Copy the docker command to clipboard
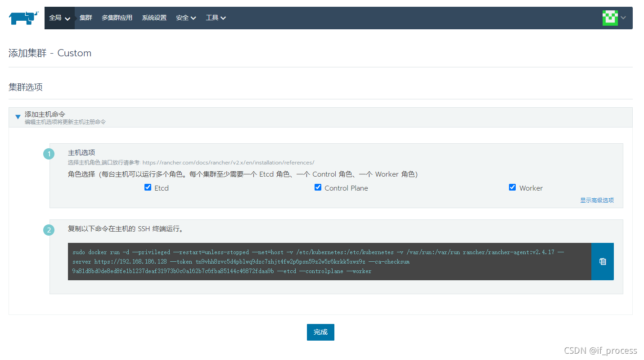This screenshot has height=360, width=644. pos(602,262)
